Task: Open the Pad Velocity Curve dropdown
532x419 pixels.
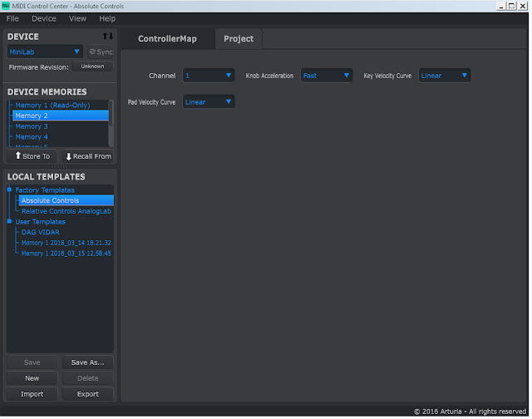Action: (209, 101)
